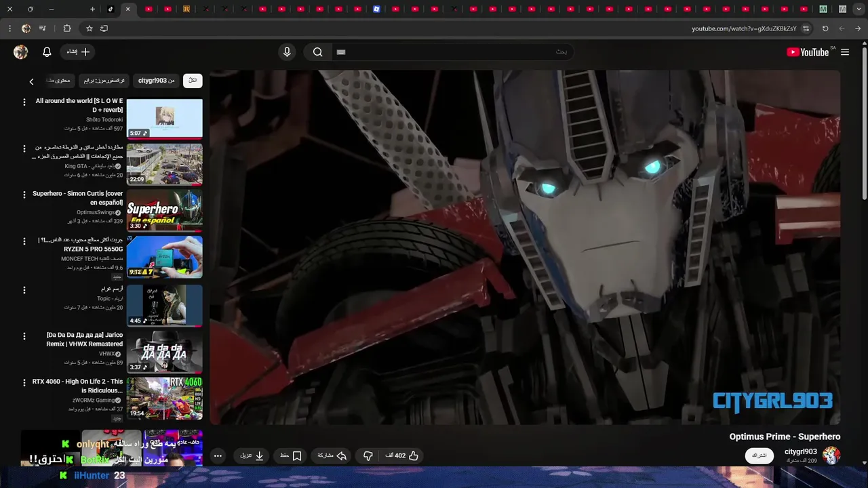Open options for RYZEN 5 PRO 5650G video
Image resolution: width=868 pixels, height=488 pixels.
(x=24, y=241)
